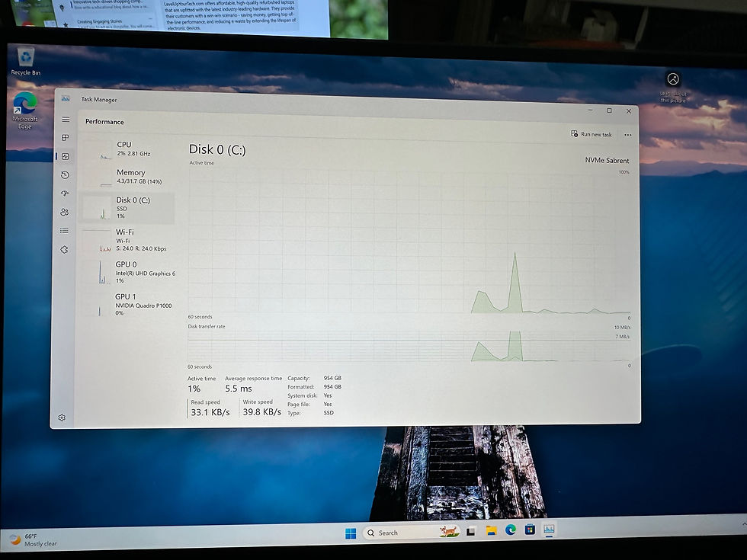Open the Details page icon
The width and height of the screenshot is (747, 560).
pyautogui.click(x=64, y=231)
